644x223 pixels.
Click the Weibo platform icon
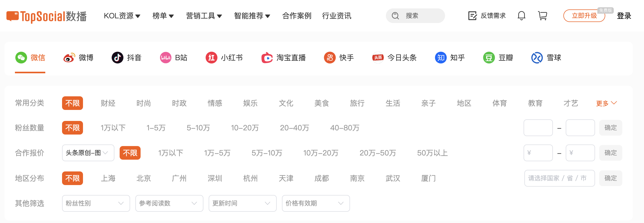(x=69, y=58)
